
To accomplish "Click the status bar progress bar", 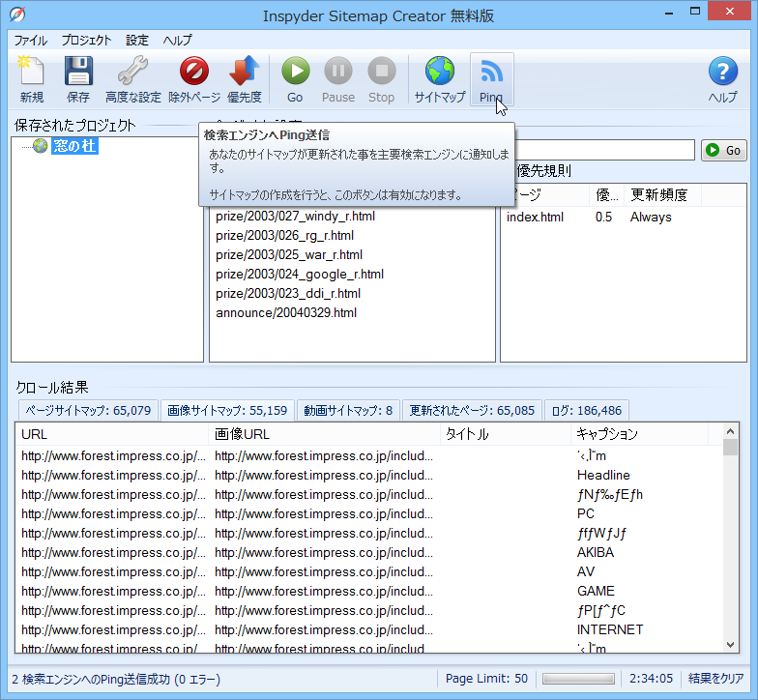I will point(578,679).
